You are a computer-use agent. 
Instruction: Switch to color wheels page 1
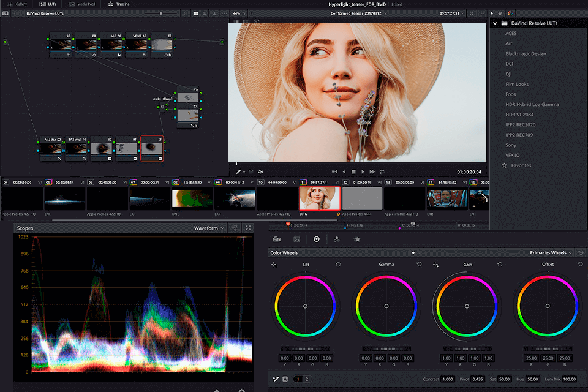298,379
